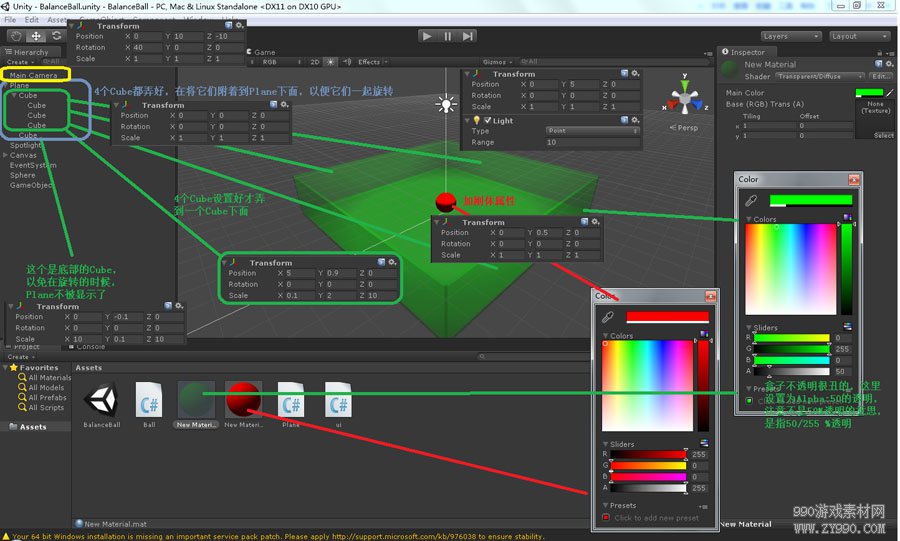Pick color with eyedropper in red Color window
Image resolution: width=900 pixels, height=541 pixels.
pyautogui.click(x=608, y=317)
